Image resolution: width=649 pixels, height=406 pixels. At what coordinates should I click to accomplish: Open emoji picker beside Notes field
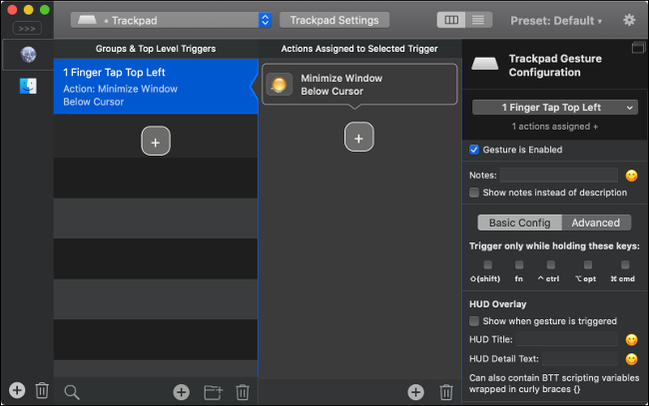click(631, 175)
